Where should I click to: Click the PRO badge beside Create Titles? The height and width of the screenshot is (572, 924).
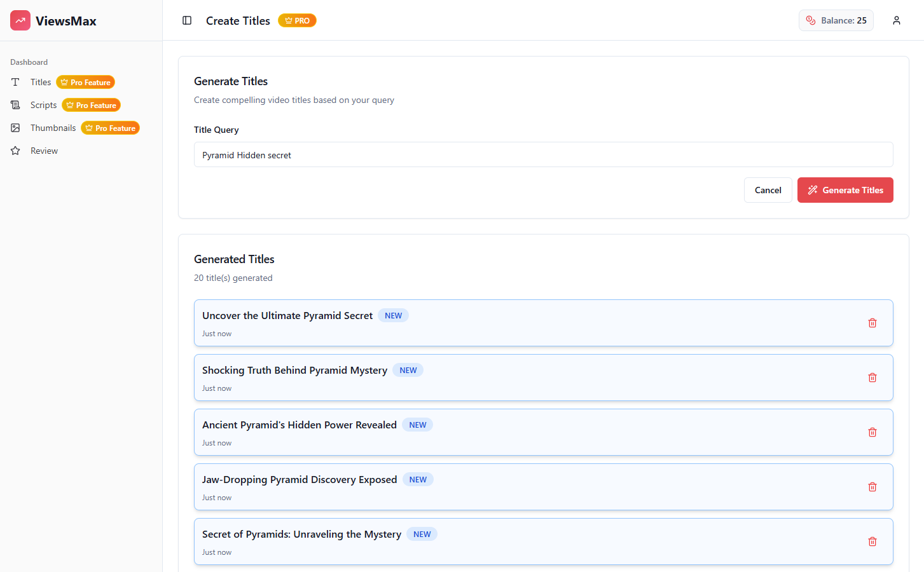tap(297, 20)
